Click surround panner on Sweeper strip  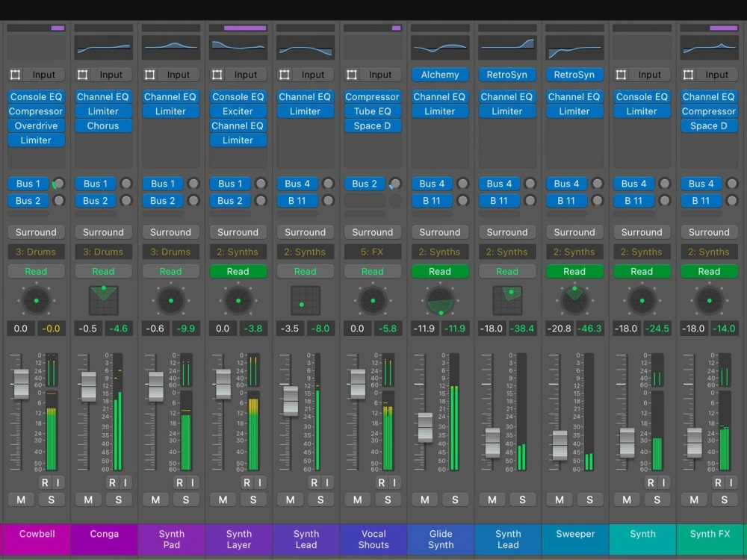pyautogui.click(x=574, y=300)
